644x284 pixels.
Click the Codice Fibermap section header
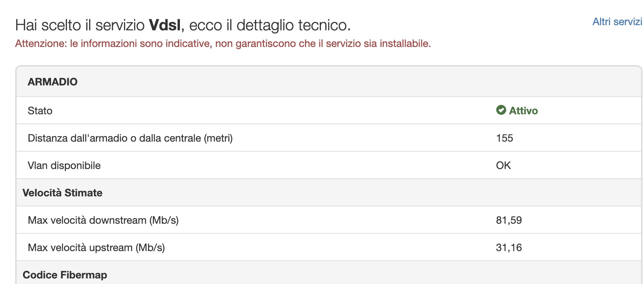(x=65, y=275)
